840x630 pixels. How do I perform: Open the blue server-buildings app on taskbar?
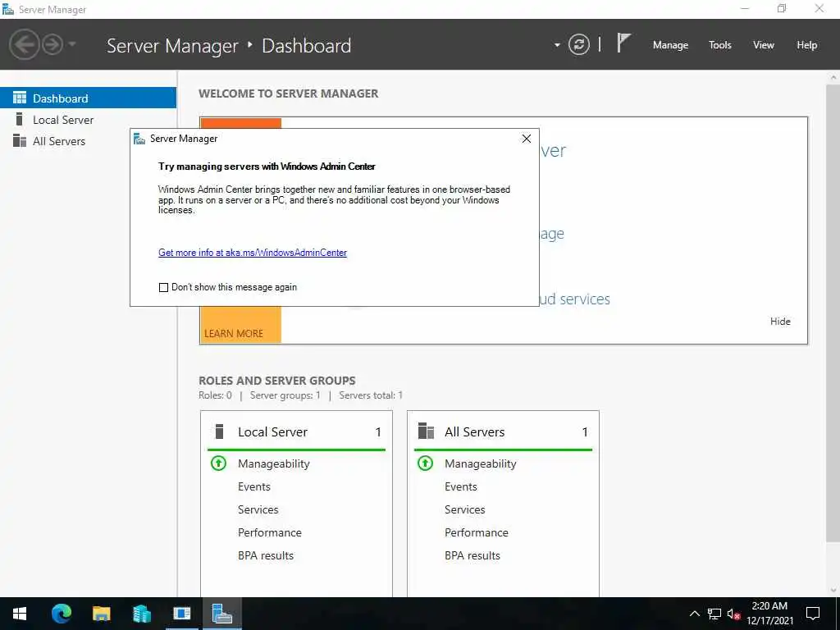141,614
